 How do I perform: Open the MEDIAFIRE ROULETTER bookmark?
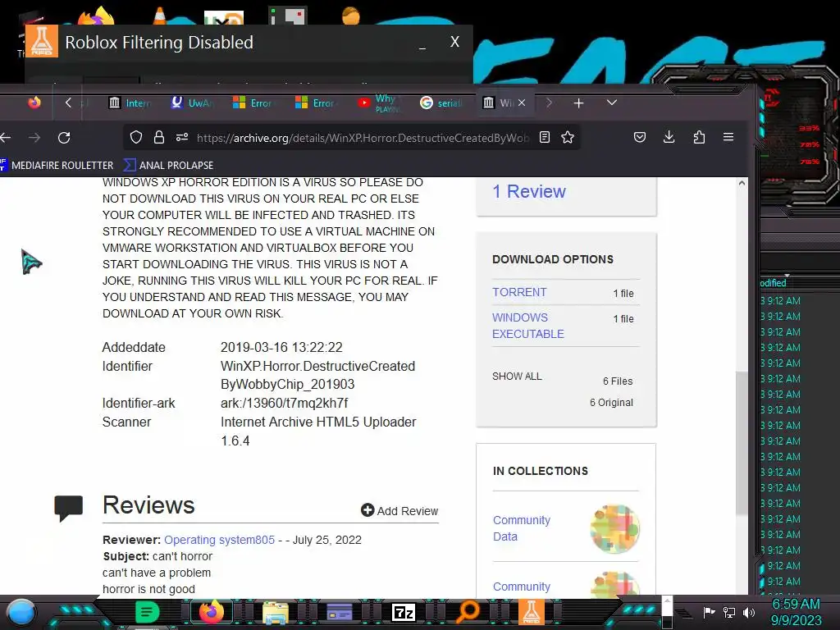click(57, 165)
